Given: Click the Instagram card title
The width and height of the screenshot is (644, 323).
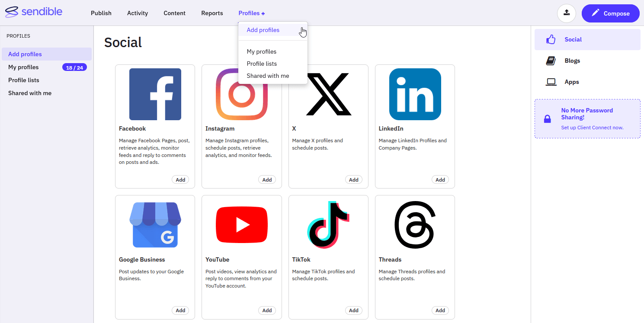Looking at the screenshot, I should [220, 128].
